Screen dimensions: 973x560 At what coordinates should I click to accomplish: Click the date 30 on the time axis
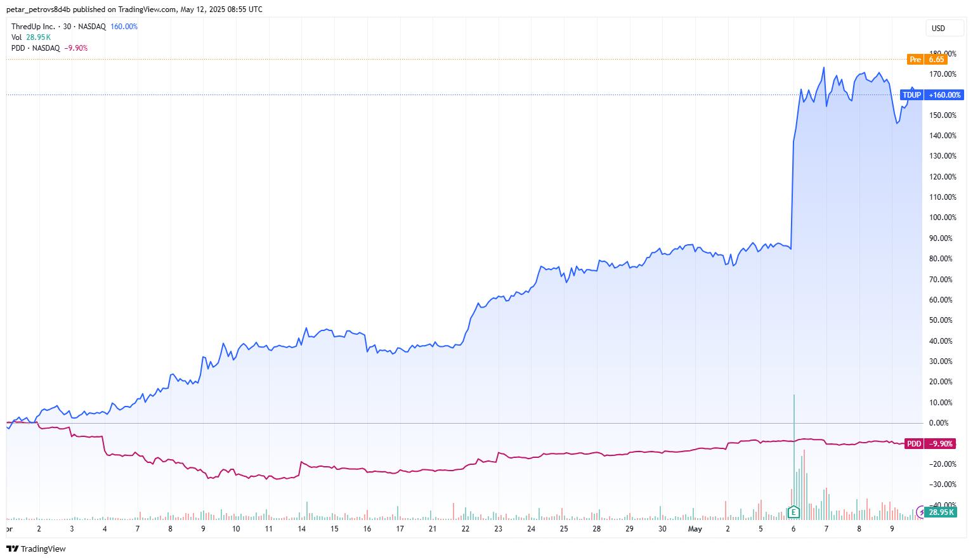click(x=662, y=528)
